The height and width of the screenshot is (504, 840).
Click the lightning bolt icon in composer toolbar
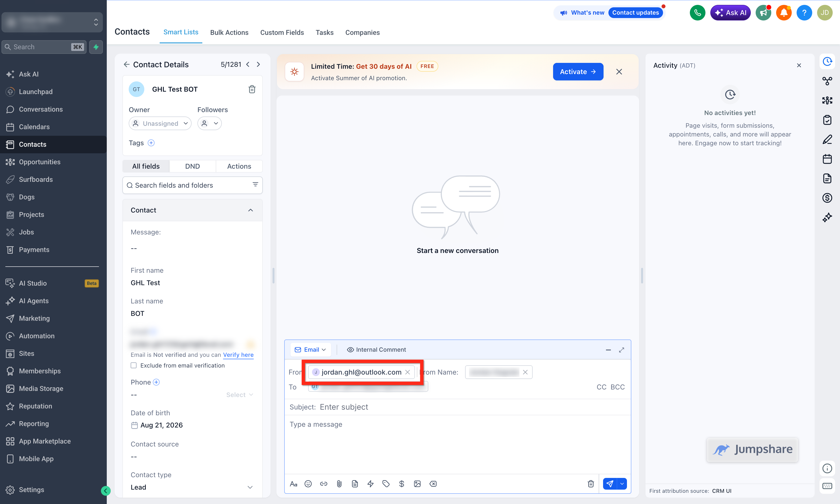(x=370, y=484)
